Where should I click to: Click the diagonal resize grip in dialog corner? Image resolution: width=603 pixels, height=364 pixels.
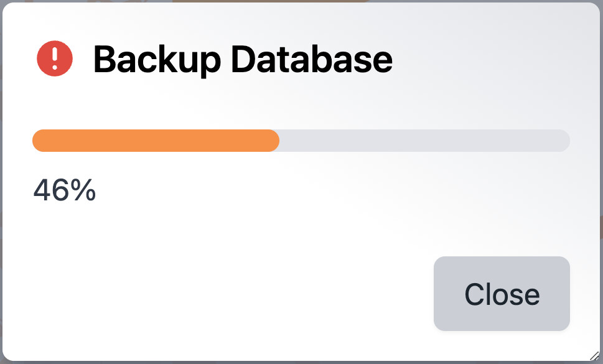point(594,355)
